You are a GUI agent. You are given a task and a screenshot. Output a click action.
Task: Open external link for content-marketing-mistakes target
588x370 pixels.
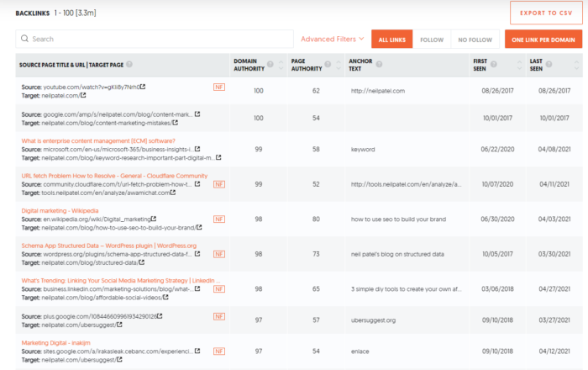point(175,123)
